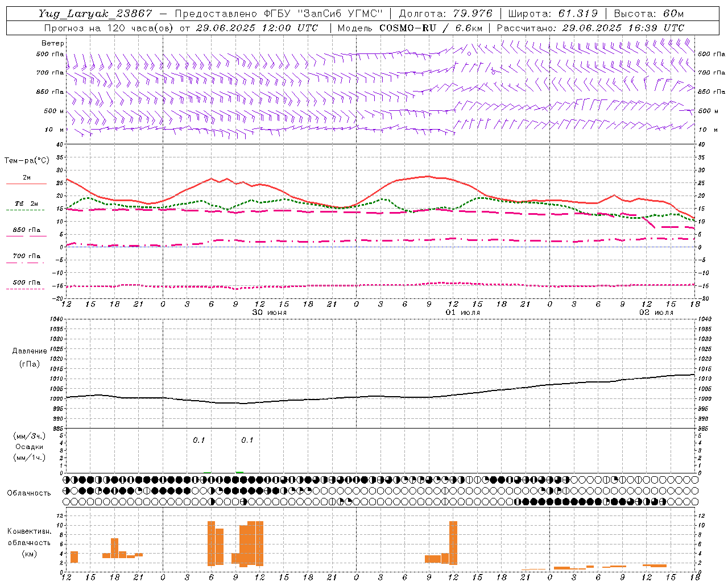Click the green precipitation bar
This screenshot has height=582, width=728.
point(239,472)
